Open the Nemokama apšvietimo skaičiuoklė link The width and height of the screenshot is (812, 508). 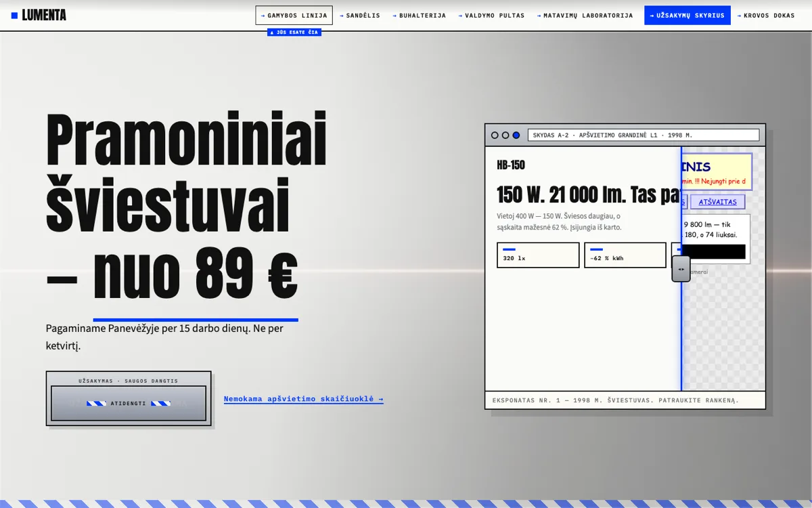(x=304, y=399)
